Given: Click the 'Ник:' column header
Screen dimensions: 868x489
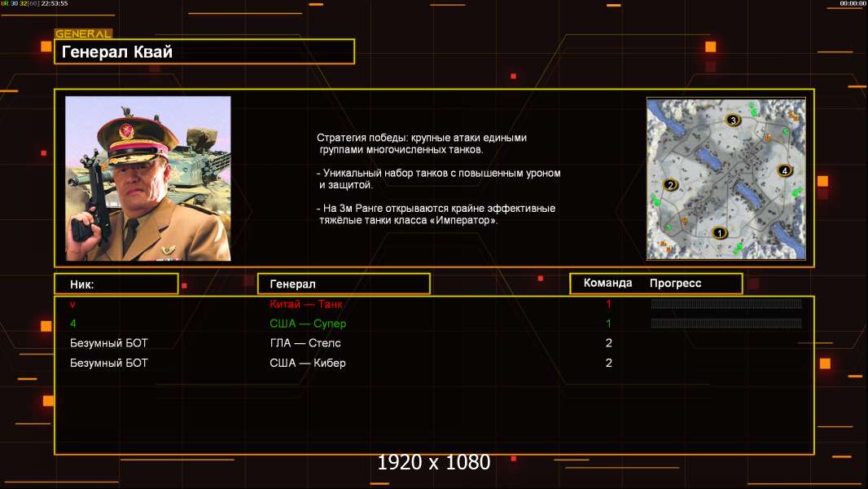Looking at the screenshot, I should pyautogui.click(x=116, y=284).
